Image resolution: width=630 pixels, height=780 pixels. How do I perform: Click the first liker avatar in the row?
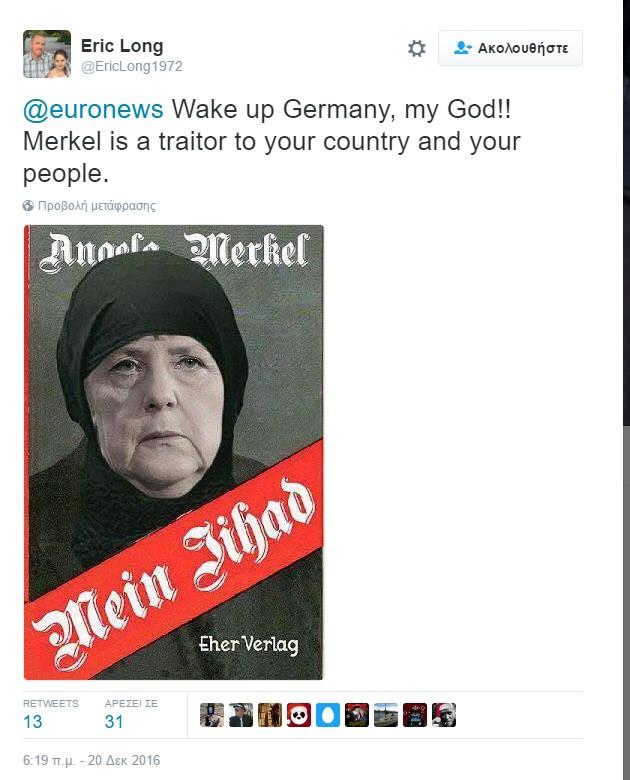(x=212, y=715)
